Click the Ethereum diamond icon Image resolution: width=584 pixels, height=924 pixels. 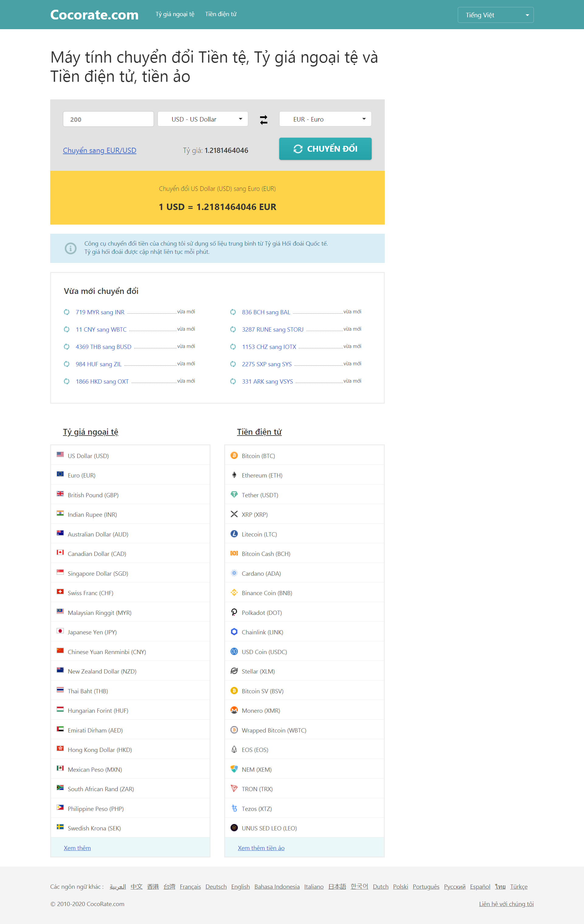point(234,475)
